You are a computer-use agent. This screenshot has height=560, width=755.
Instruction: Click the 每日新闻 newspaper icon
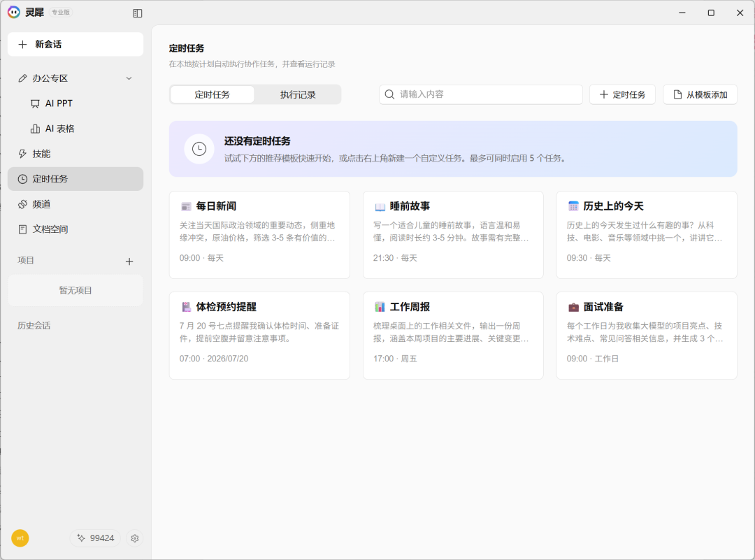click(x=186, y=206)
